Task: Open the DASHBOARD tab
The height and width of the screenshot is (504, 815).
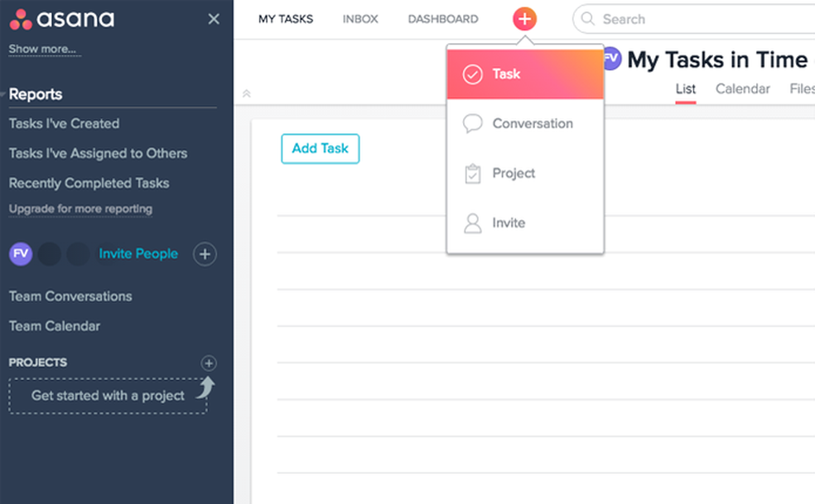Action: (x=443, y=19)
